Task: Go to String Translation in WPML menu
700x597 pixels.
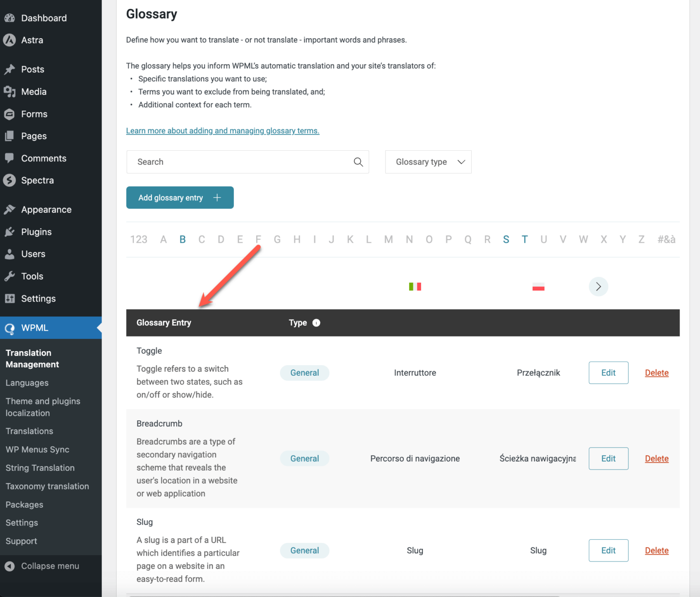Action: (40, 468)
